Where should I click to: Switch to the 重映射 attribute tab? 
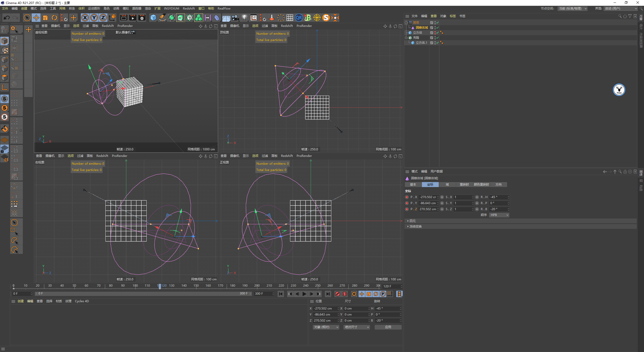point(464,185)
